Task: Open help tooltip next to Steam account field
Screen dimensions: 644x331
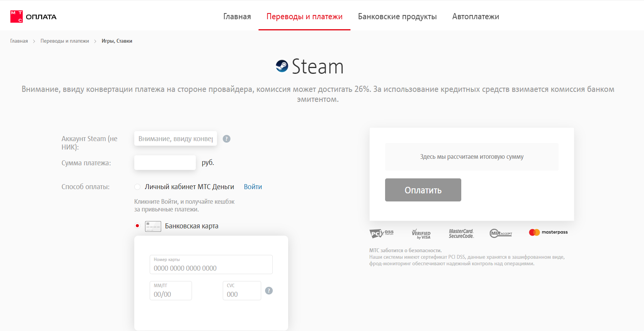Action: (227, 139)
